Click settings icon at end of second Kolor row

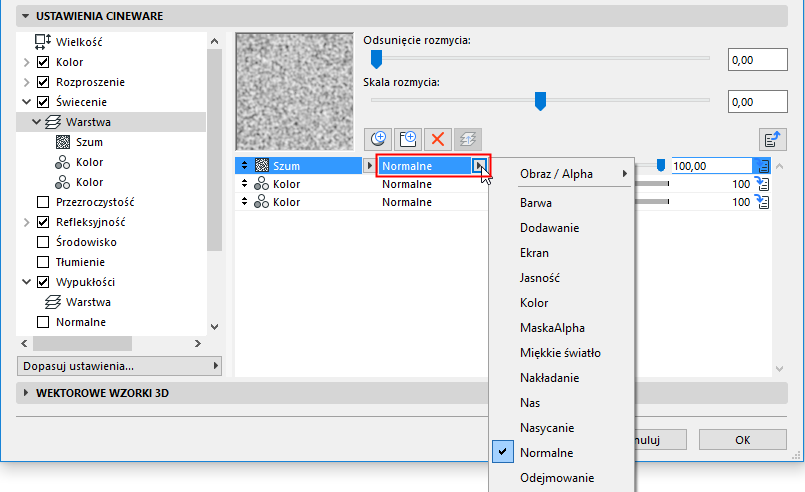pos(762,201)
